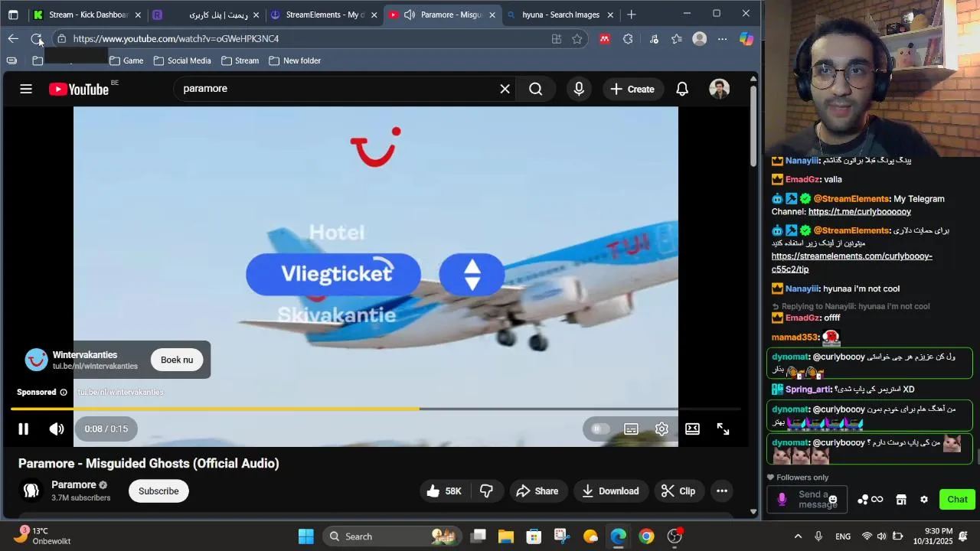
Task: Go back to the previous page
Action: click(x=13, y=39)
